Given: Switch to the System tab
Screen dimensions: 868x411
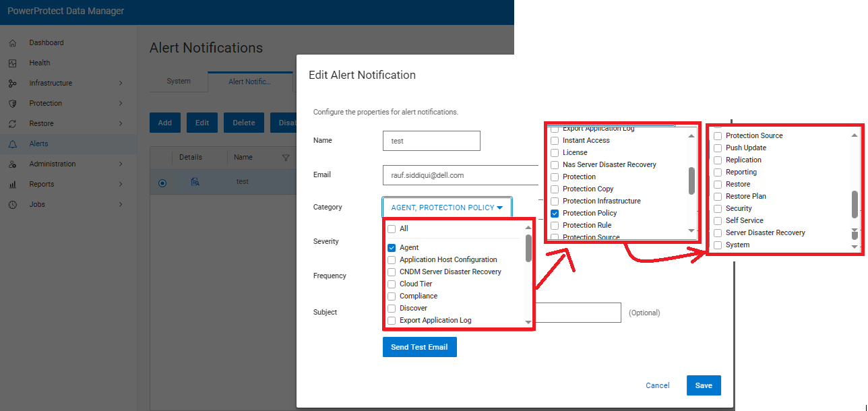Looking at the screenshot, I should click(178, 80).
